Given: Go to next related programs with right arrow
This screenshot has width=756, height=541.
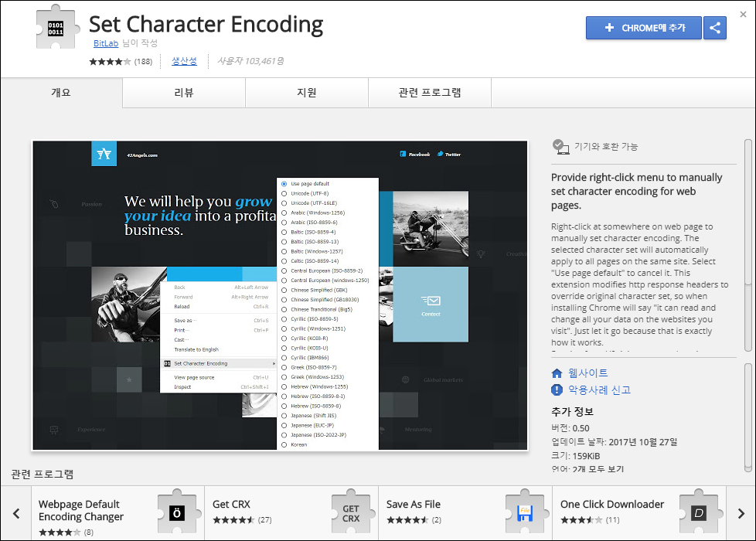Looking at the screenshot, I should click(x=741, y=513).
